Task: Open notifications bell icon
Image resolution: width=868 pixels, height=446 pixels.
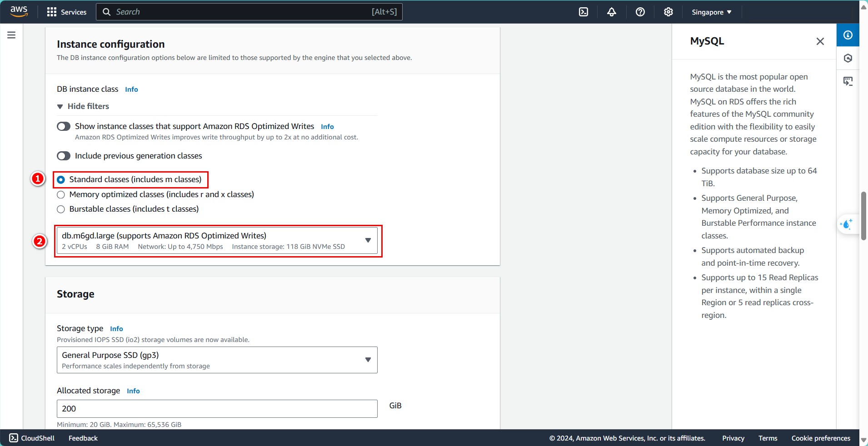Action: click(x=612, y=12)
